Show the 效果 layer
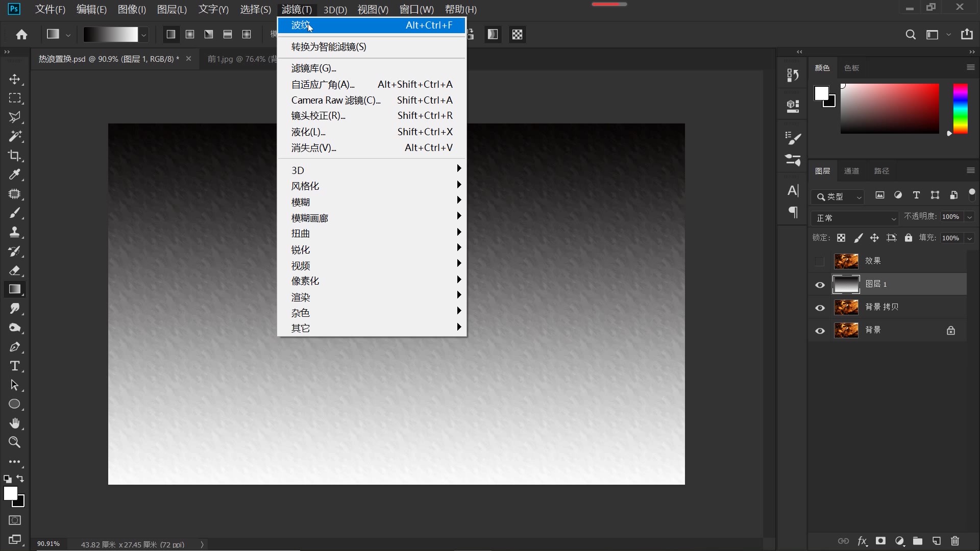This screenshot has width=980, height=551. 820,262
